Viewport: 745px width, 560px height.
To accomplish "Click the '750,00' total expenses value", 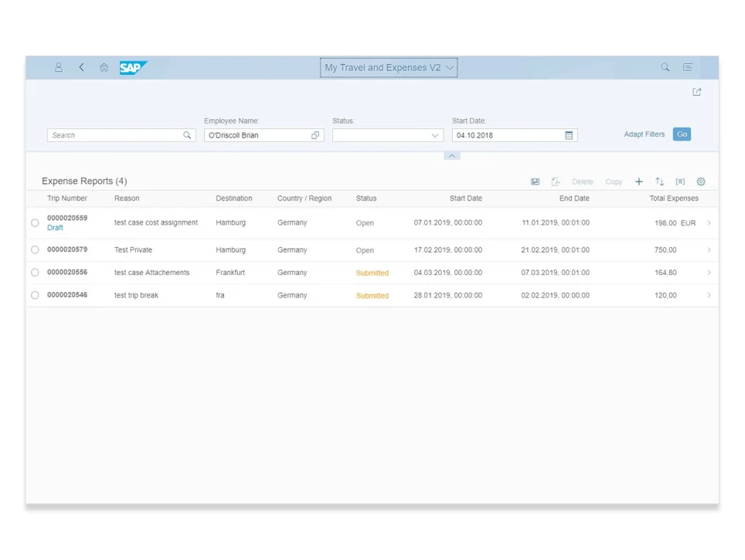I will tap(665, 249).
